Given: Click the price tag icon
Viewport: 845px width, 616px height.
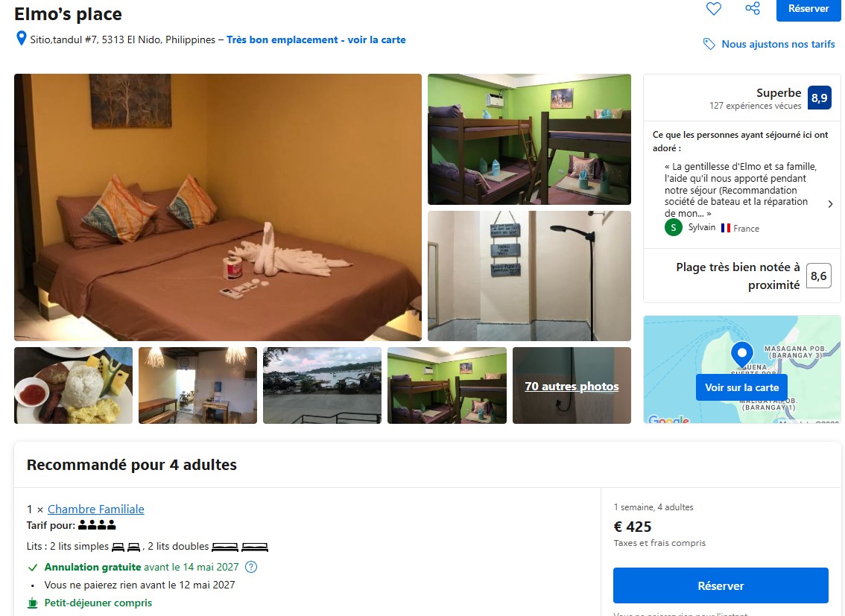Looking at the screenshot, I should click(709, 44).
